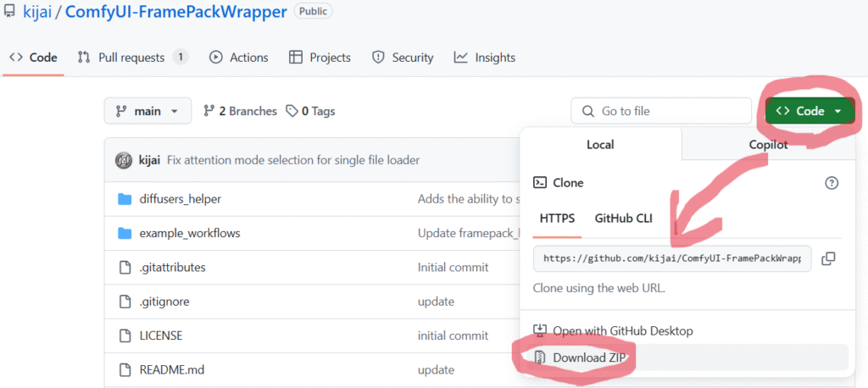Open the Projects tab
This screenshot has width=868, height=388.
(320, 58)
